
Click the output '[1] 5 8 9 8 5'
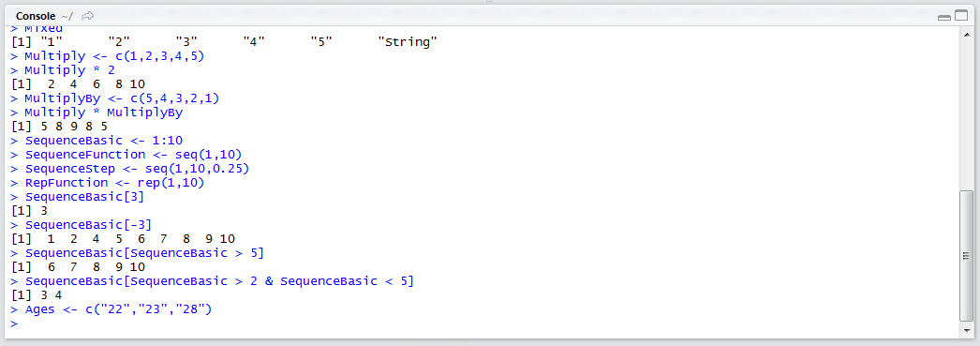pyautogui.click(x=59, y=127)
